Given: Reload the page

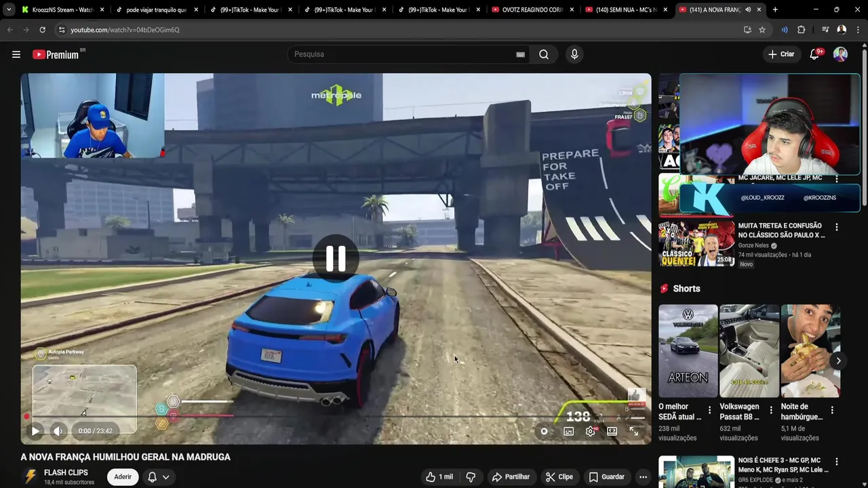Looking at the screenshot, I should click(x=42, y=30).
